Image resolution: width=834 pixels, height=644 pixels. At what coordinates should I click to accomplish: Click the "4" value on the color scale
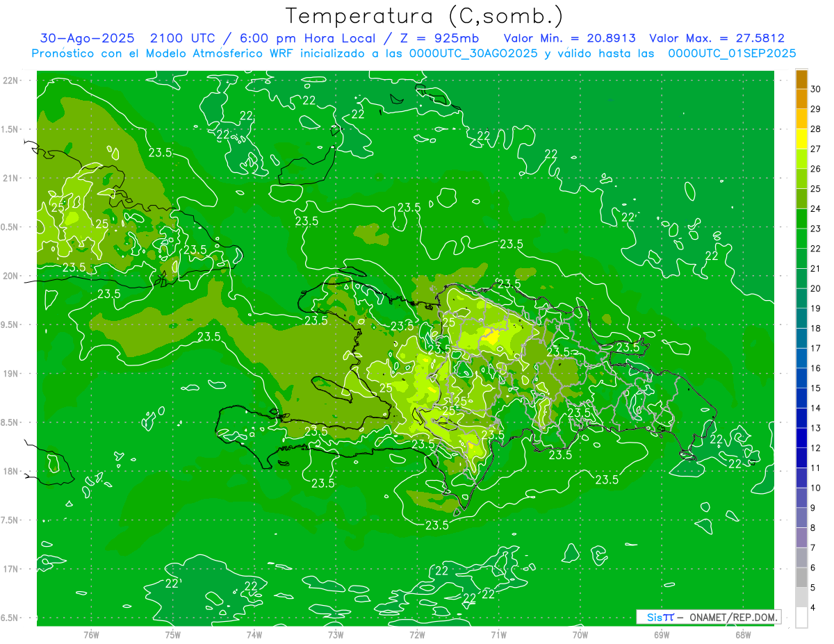(x=813, y=608)
